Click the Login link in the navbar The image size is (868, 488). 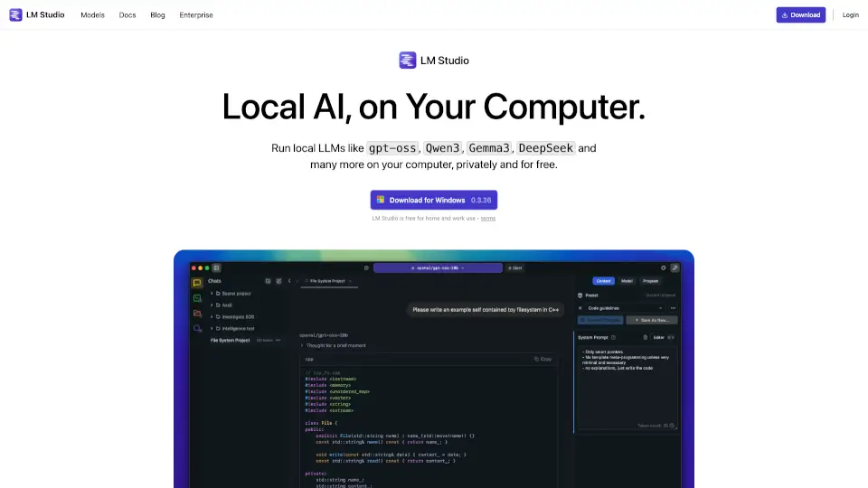click(850, 14)
